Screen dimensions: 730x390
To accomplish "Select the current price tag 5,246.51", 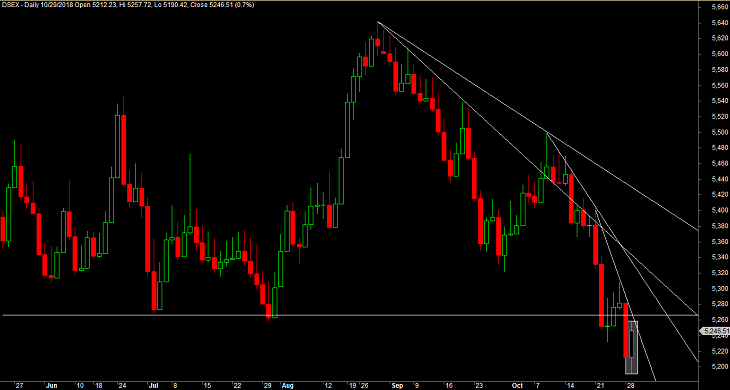I will [x=716, y=331].
